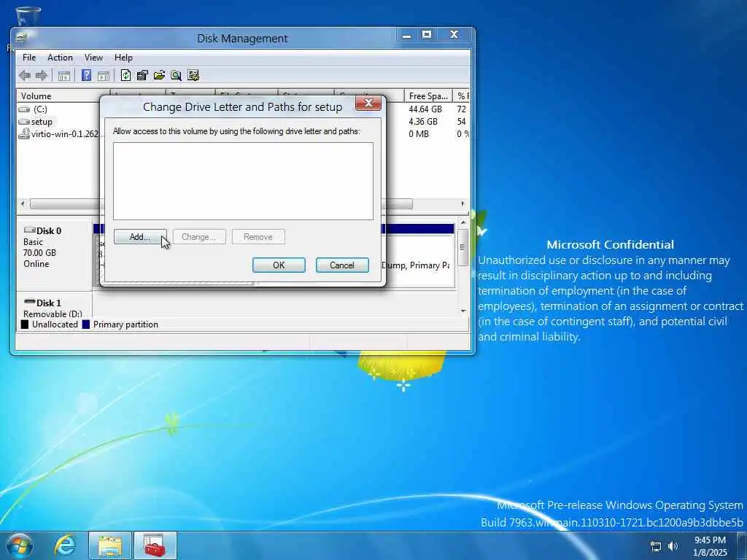Screen dimensions: 747x560
Task: Open the Properties toolbar icon
Action: coord(142,75)
